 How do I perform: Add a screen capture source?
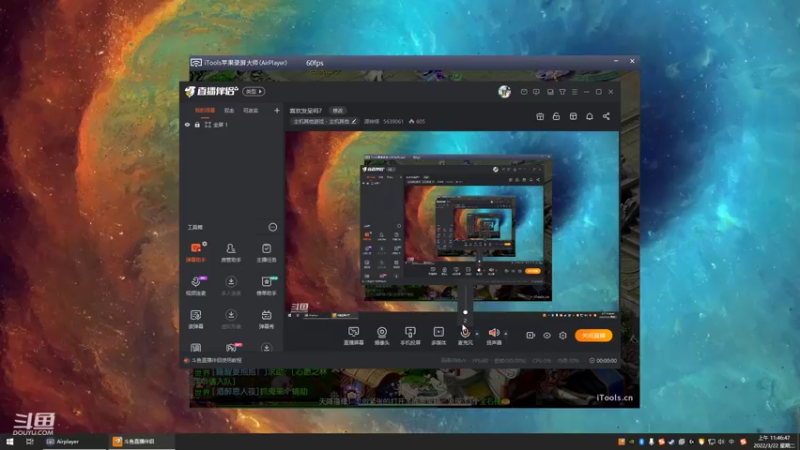[x=354, y=336]
